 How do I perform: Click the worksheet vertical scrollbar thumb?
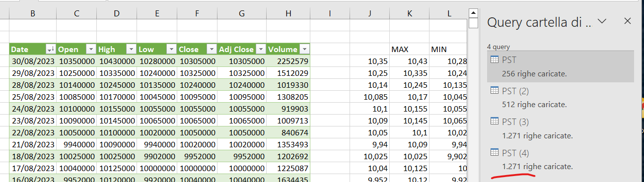point(473,23)
